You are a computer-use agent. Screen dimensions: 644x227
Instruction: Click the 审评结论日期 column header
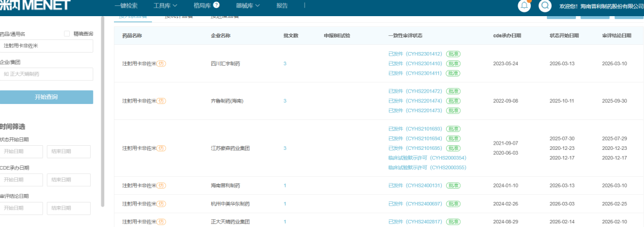pyautogui.click(x=617, y=36)
